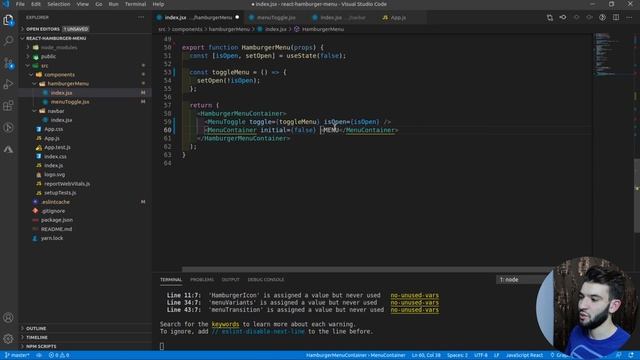The height and width of the screenshot is (360, 640).
Task: Expand the Outline section
Action: (x=36, y=328)
